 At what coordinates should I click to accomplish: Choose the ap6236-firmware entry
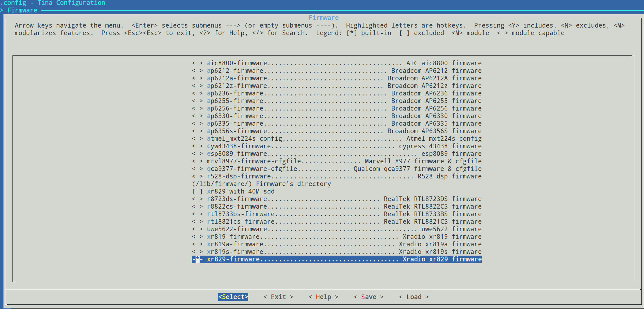pyautogui.click(x=337, y=93)
